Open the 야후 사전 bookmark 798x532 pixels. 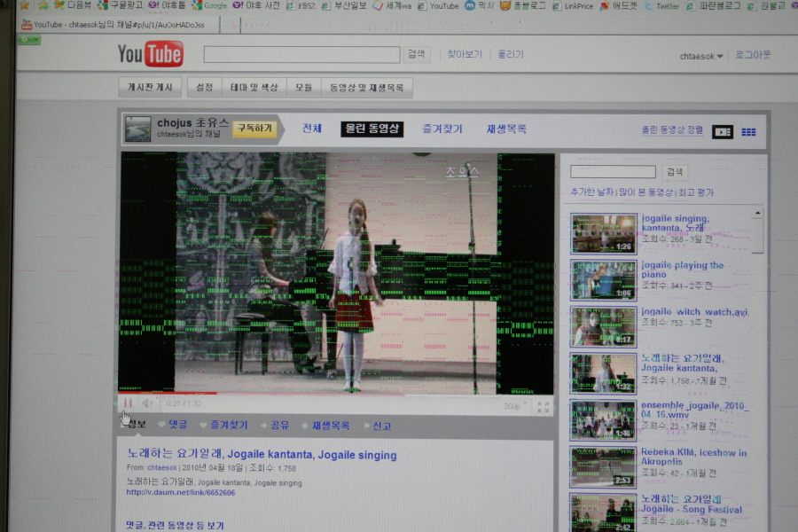(256, 5)
